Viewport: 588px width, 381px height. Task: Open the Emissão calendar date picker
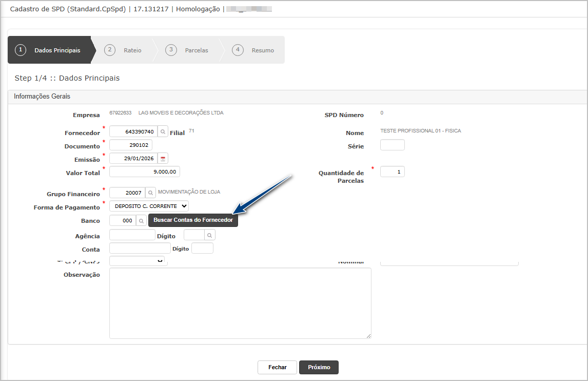(x=163, y=158)
